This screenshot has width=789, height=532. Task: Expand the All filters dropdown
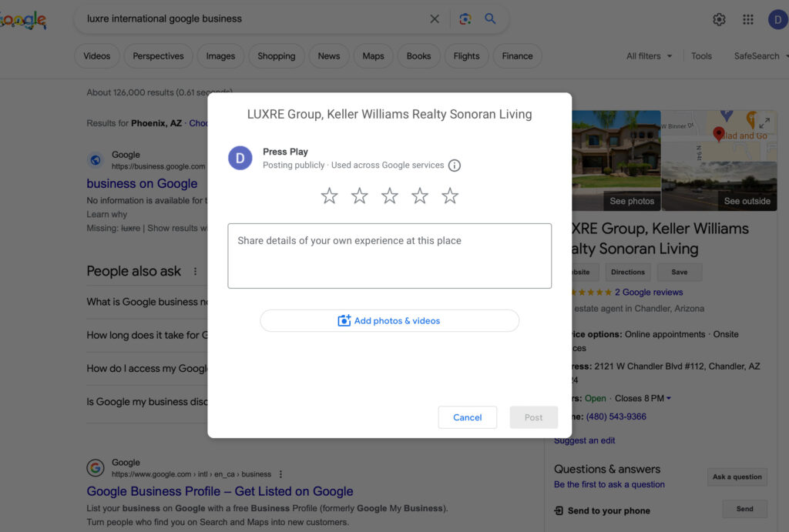pyautogui.click(x=649, y=56)
